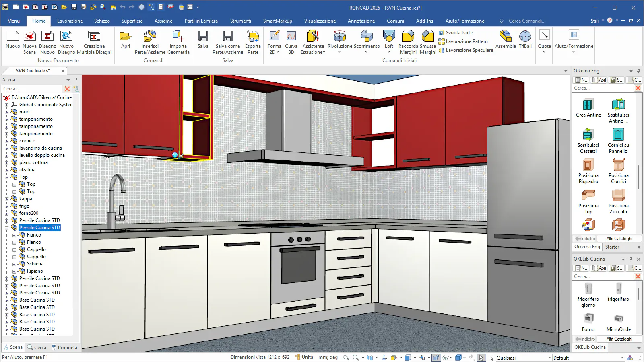The width and height of the screenshot is (644, 362).
Task: Expand the frigo tree node
Action: coord(7,206)
